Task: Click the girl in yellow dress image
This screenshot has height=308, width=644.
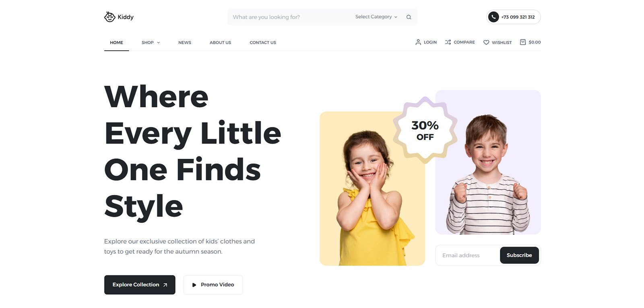Action: (x=372, y=189)
